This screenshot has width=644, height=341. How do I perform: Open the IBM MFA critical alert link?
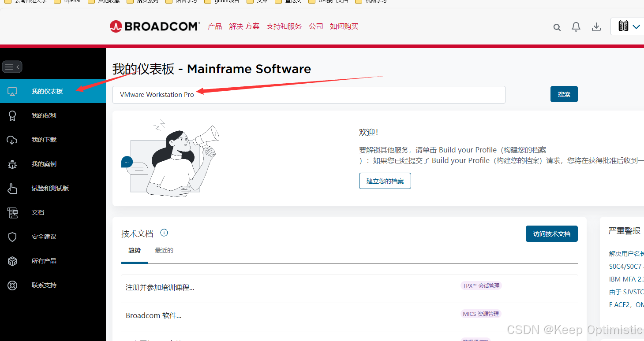point(626,279)
